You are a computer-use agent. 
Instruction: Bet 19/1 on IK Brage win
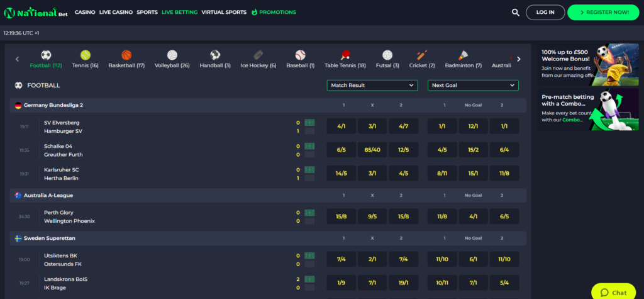coord(403,283)
